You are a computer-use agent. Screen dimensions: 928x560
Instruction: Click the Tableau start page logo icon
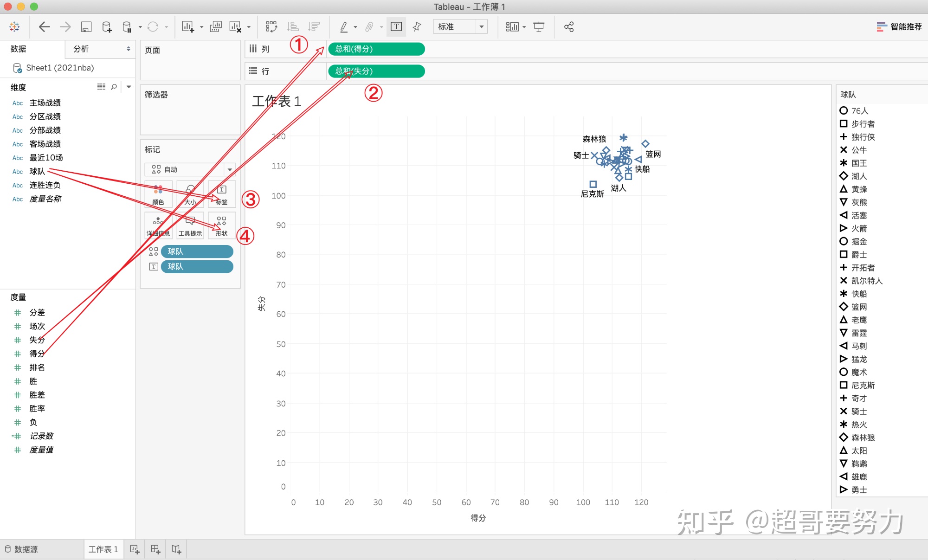click(x=14, y=27)
